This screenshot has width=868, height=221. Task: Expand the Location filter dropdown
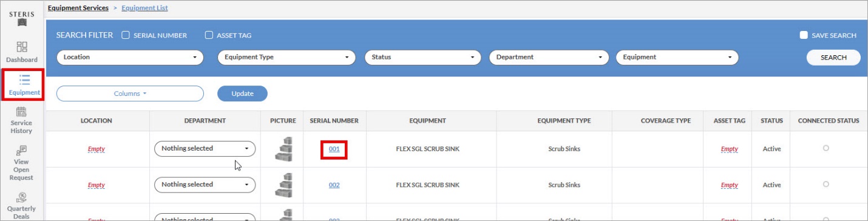[x=130, y=57]
